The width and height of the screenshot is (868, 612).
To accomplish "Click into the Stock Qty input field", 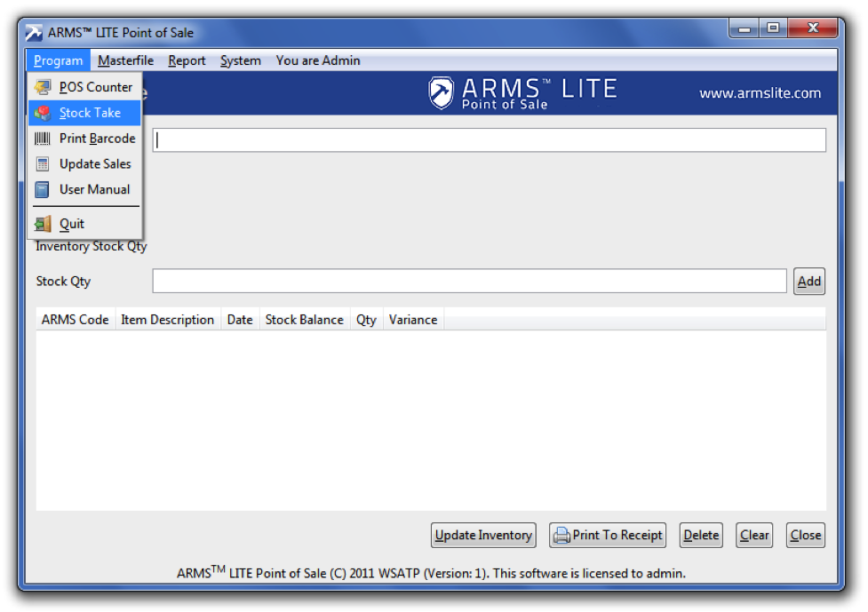I will tap(469, 281).
